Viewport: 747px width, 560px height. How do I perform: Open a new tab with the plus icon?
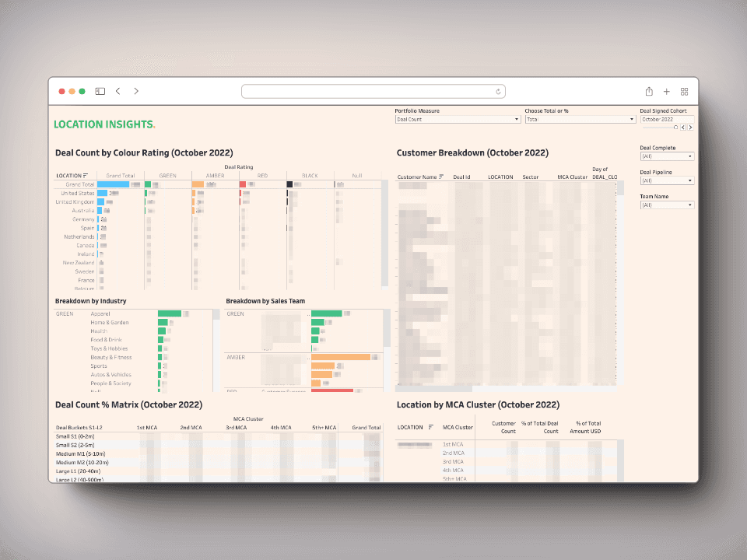[x=667, y=92]
